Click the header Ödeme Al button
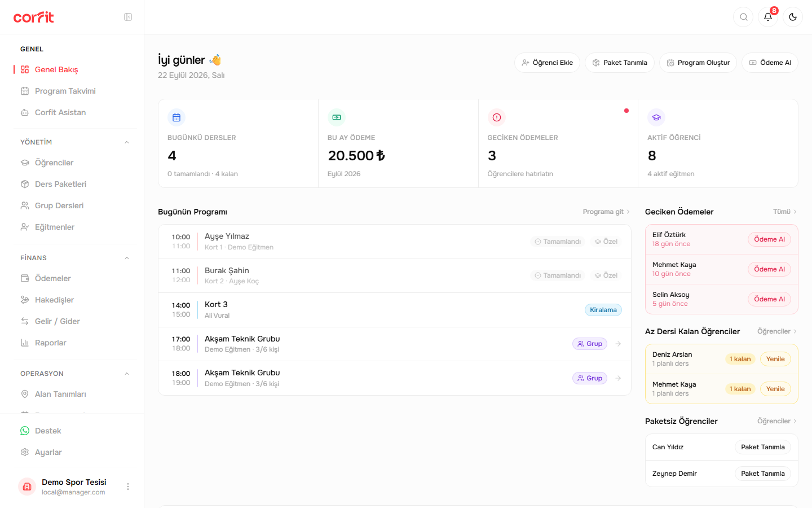 coord(770,63)
